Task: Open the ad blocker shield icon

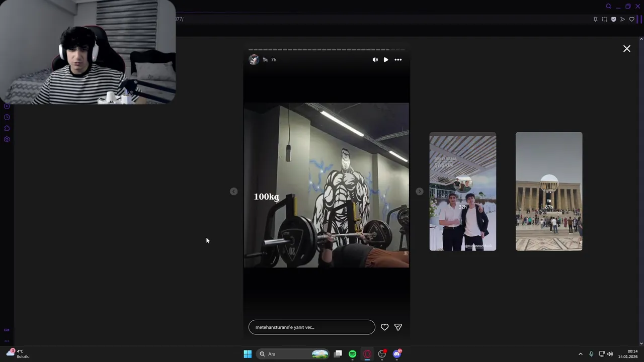Action: click(x=614, y=19)
